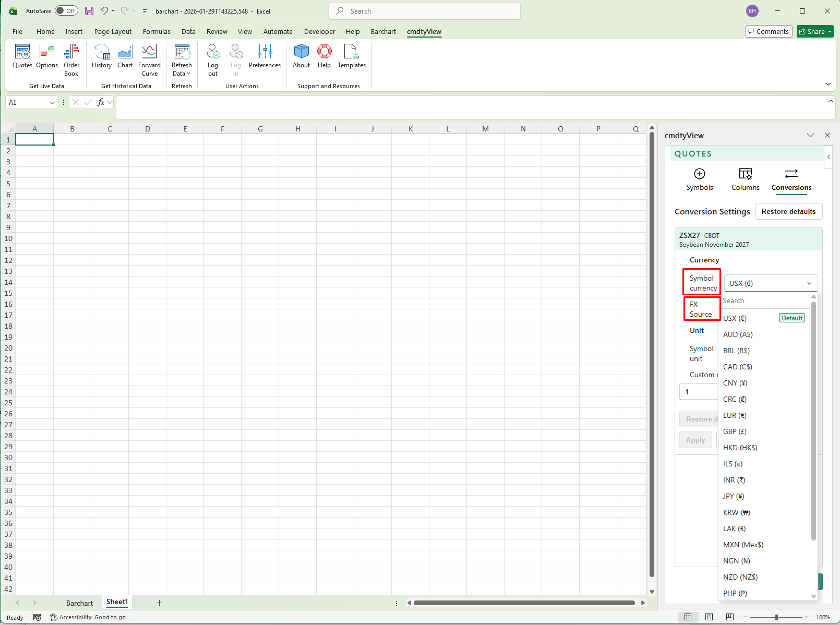The image size is (840, 625).
Task: Expand the Name Box dropdown arrow
Action: (x=52, y=103)
